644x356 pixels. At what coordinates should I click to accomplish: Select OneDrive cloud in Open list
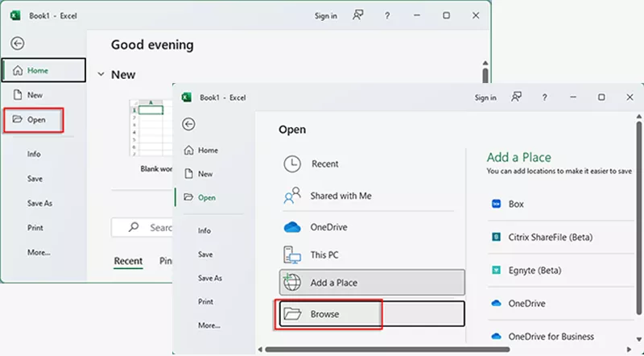(x=292, y=228)
